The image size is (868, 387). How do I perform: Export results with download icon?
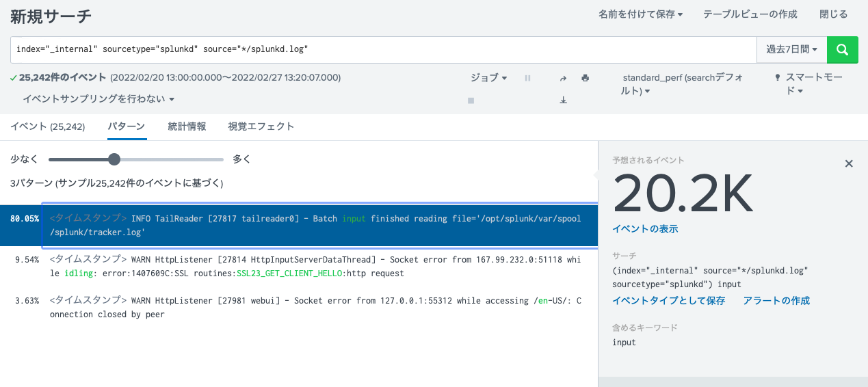click(x=563, y=100)
